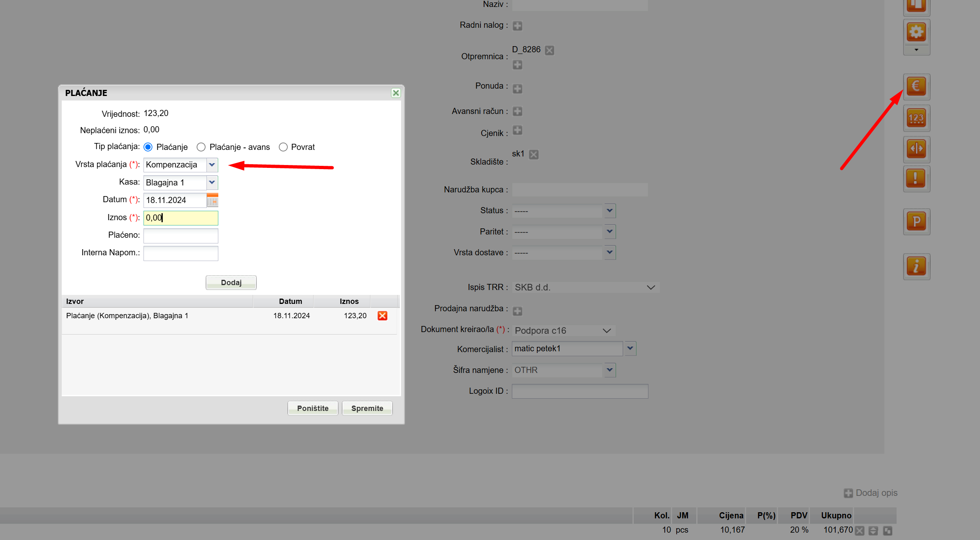Screen dimensions: 980x540
Task: Open the Vrsta plaćanja dropdown
Action: pyautogui.click(x=212, y=165)
